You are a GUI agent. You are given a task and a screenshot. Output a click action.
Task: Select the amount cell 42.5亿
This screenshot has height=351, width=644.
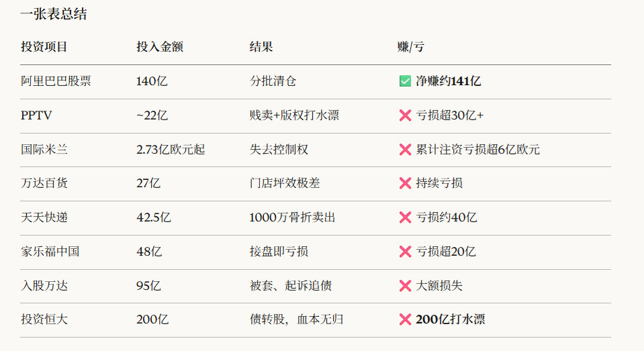154,217
